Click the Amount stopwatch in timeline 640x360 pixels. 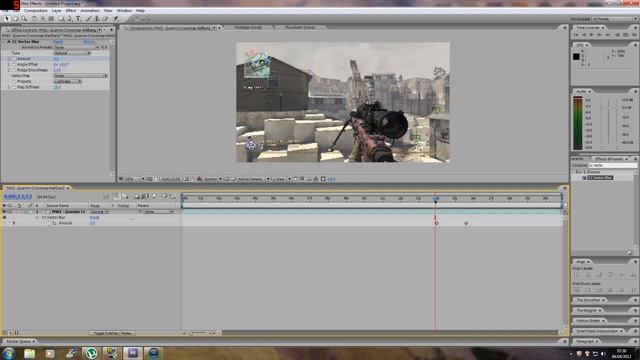point(54,223)
